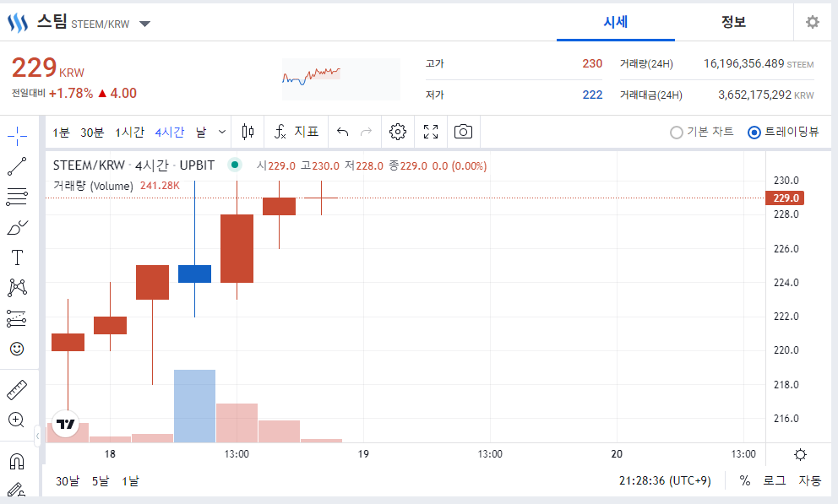Screen dimensions: 838x504
Task: Toggle the green market status indicator
Action: [x=235, y=165]
